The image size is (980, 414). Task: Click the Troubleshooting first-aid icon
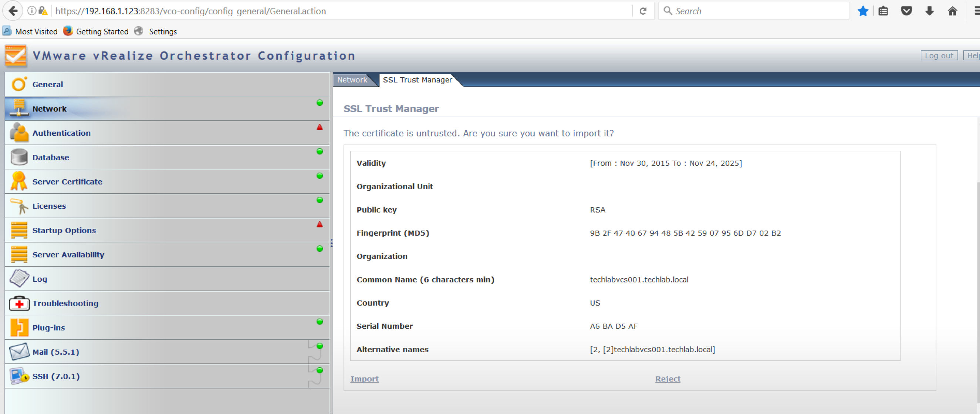[19, 303]
